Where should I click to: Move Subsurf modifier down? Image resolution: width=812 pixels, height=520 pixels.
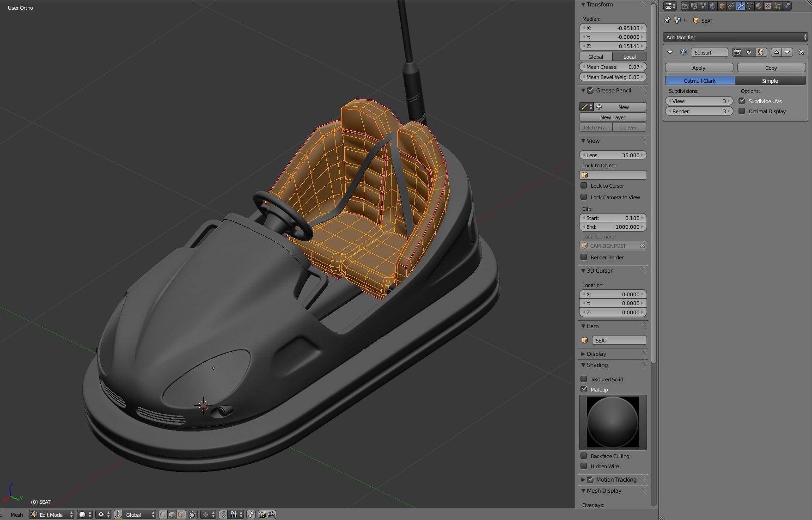point(788,52)
